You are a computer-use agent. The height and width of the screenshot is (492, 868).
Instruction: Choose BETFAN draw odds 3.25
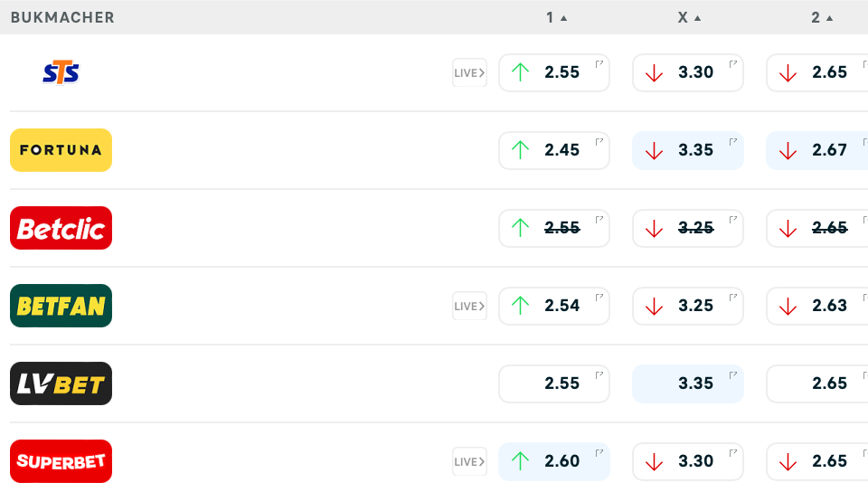click(688, 306)
